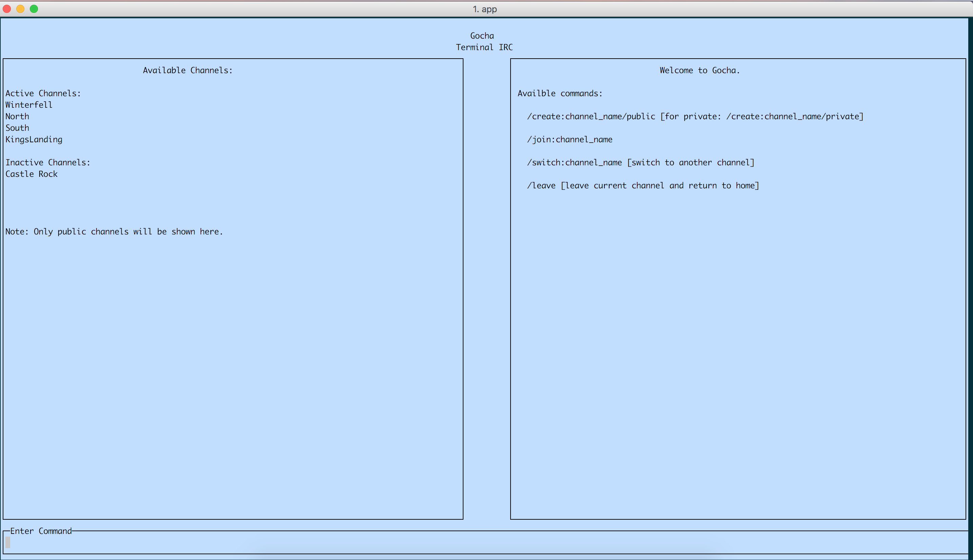Click the /join:channel_name command text
Image resolution: width=973 pixels, height=560 pixels.
coord(570,139)
